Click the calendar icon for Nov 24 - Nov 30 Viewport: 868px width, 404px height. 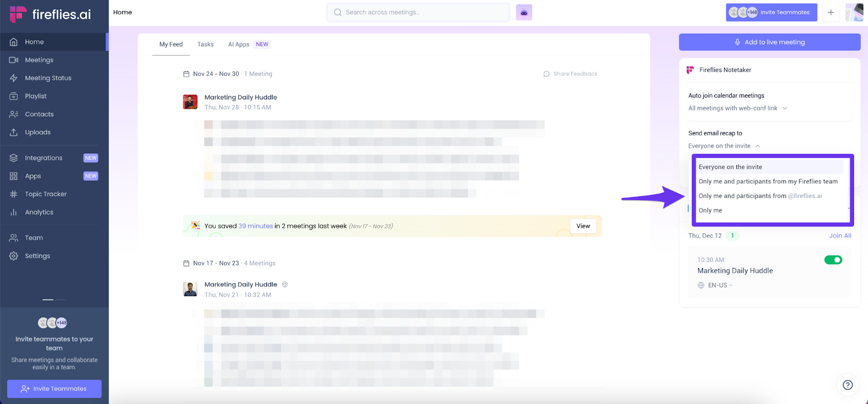click(186, 74)
